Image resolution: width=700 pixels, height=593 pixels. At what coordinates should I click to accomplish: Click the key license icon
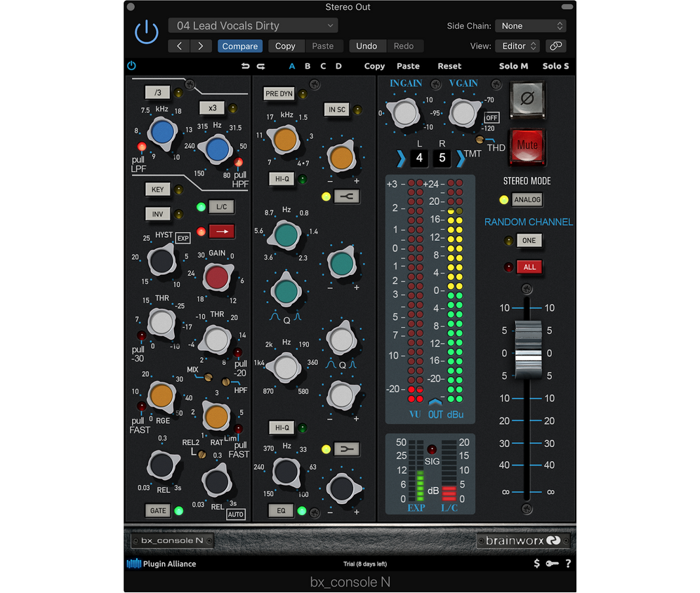pos(553,564)
